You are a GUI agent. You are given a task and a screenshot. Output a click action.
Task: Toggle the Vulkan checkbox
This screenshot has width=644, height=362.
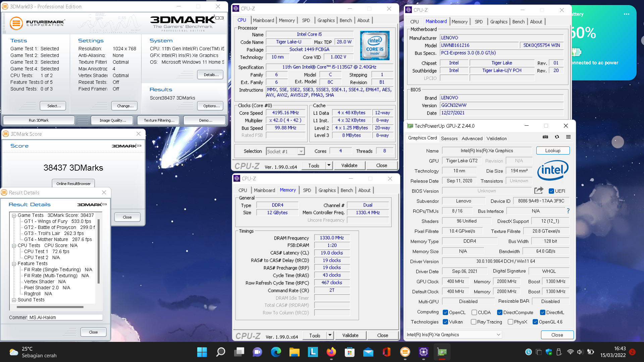[445, 322]
